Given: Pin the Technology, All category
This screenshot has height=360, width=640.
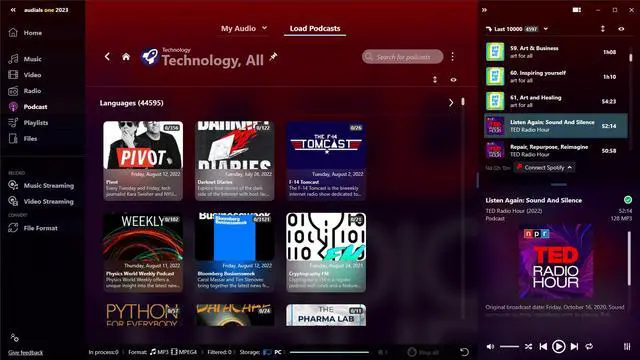Looking at the screenshot, I should (273, 57).
